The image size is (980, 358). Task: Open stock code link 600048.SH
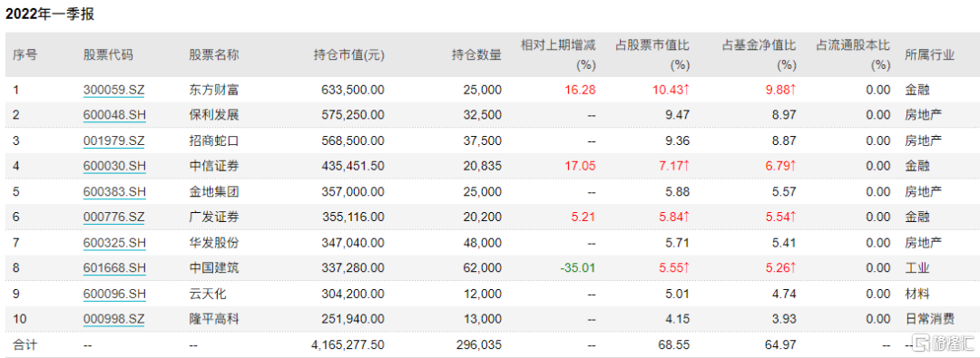tap(113, 116)
